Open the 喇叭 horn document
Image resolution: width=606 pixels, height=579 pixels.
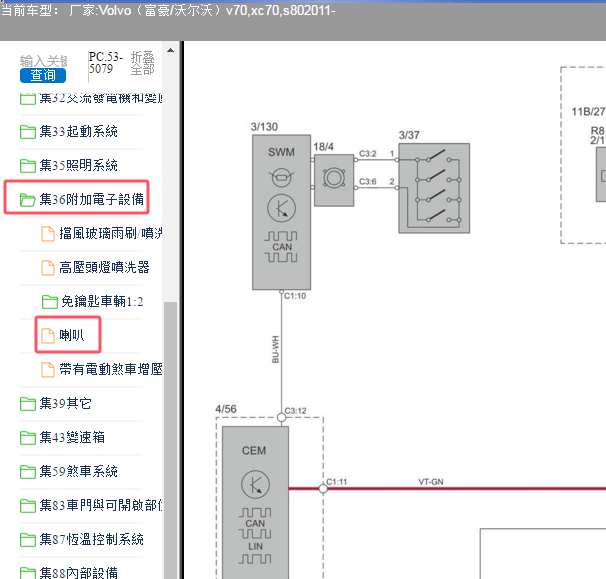click(x=72, y=335)
